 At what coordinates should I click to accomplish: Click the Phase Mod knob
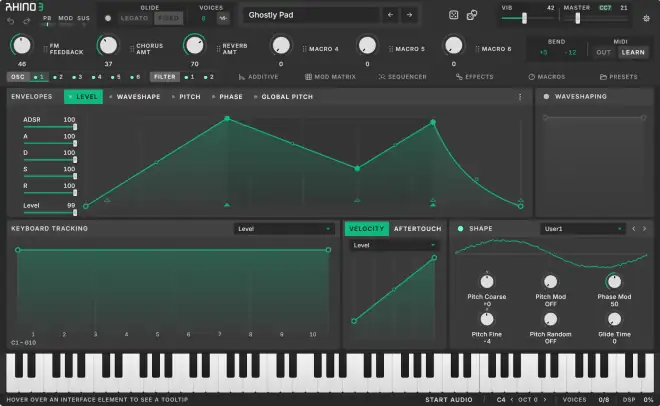coord(614,281)
